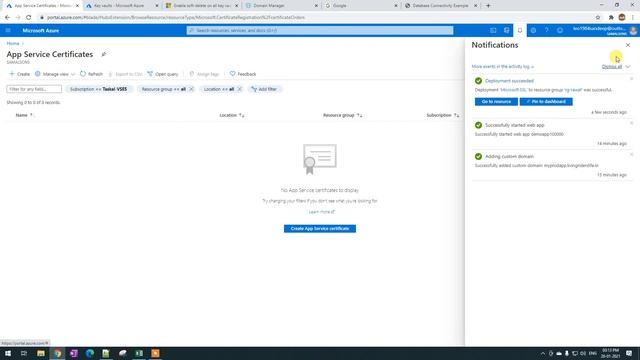This screenshot has width=640, height=360.
Task: Bookmark this page with star icon
Action: tap(598, 18)
